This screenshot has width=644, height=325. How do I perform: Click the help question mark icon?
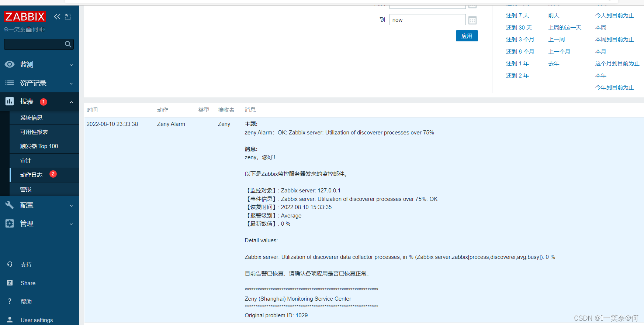click(x=10, y=301)
